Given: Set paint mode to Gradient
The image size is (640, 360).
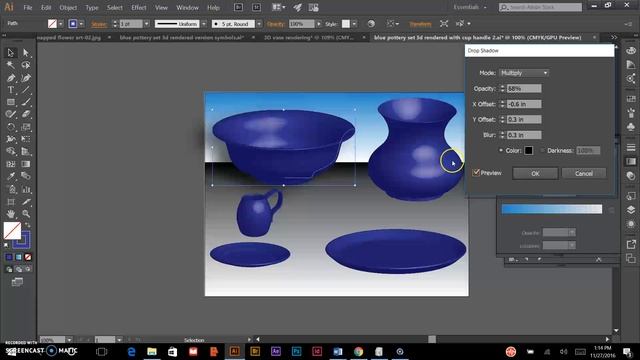Looking at the screenshot, I should click(x=18, y=257).
